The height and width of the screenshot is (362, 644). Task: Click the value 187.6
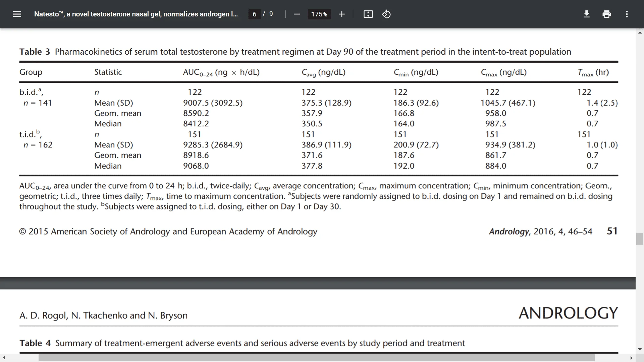pyautogui.click(x=404, y=155)
